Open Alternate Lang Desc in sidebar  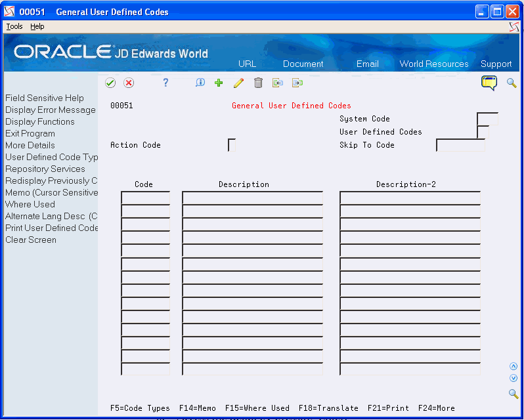tap(51, 217)
